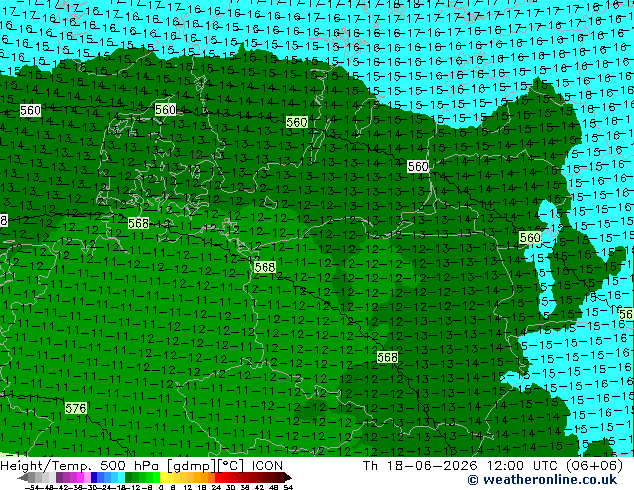
Task: Click the yellow swatch in color legend
Action: pos(163,477)
